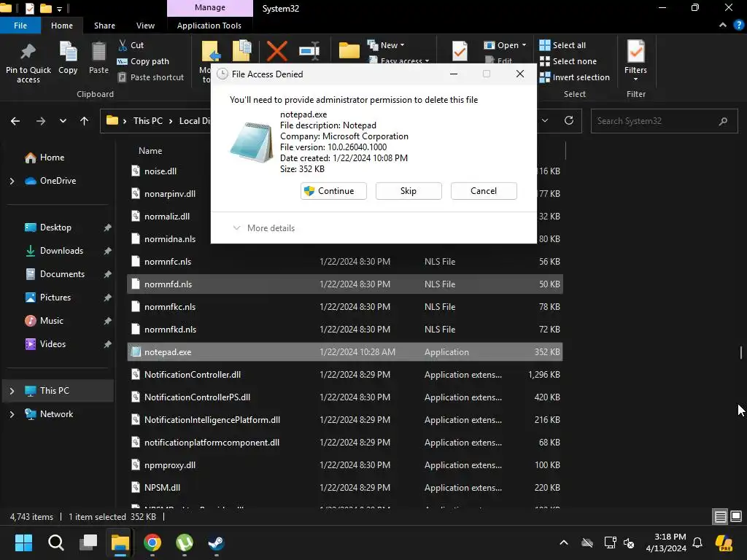Click Select none in ribbon
This screenshot has height=560, width=747.
point(568,61)
